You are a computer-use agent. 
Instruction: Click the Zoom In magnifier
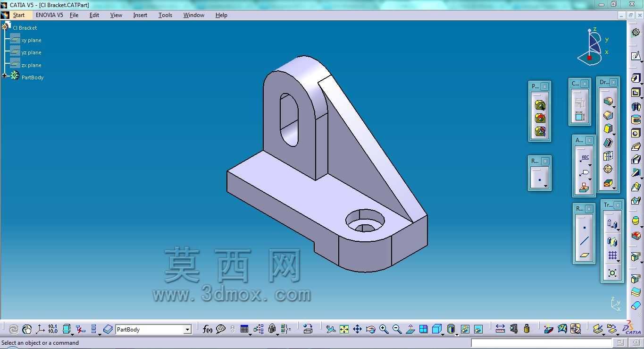tap(384, 329)
